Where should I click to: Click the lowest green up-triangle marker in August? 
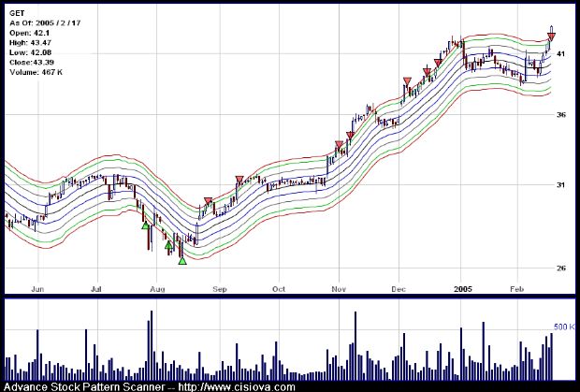[x=182, y=261]
